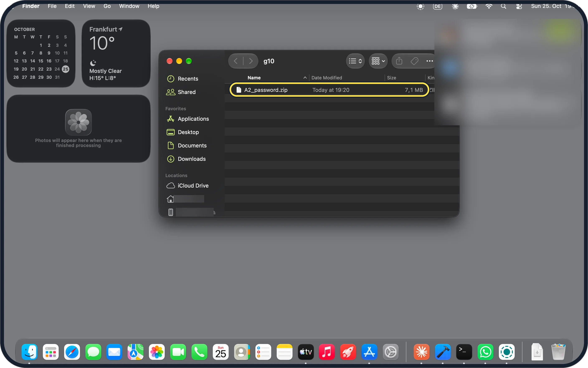Image resolution: width=588 pixels, height=368 pixels.
Task: Eject the device listed in the sidebar
Action: (x=214, y=212)
